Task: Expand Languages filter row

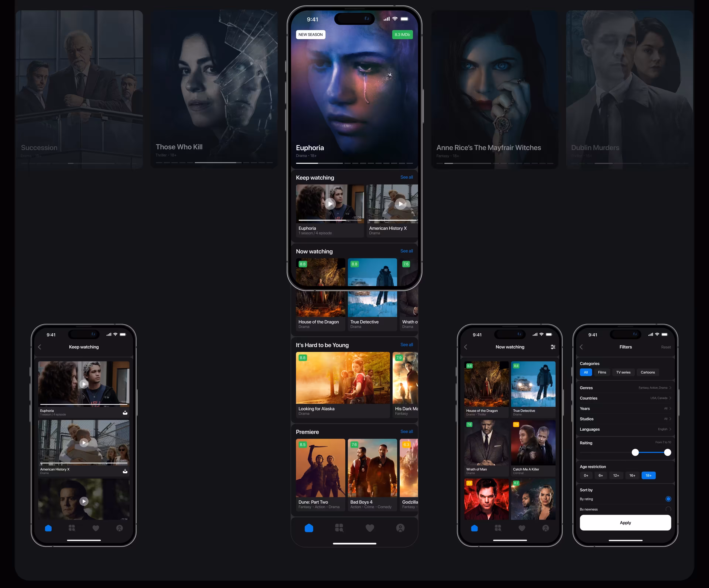Action: tap(625, 429)
